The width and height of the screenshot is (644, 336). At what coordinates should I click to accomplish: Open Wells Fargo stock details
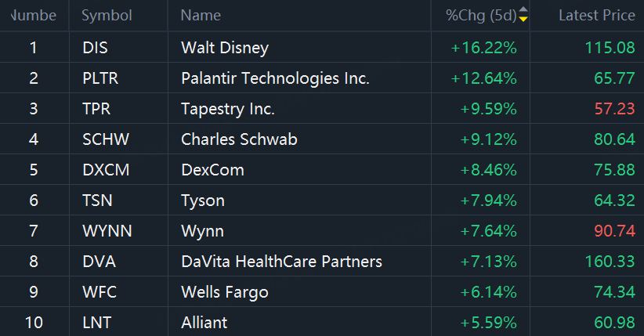[224, 292]
